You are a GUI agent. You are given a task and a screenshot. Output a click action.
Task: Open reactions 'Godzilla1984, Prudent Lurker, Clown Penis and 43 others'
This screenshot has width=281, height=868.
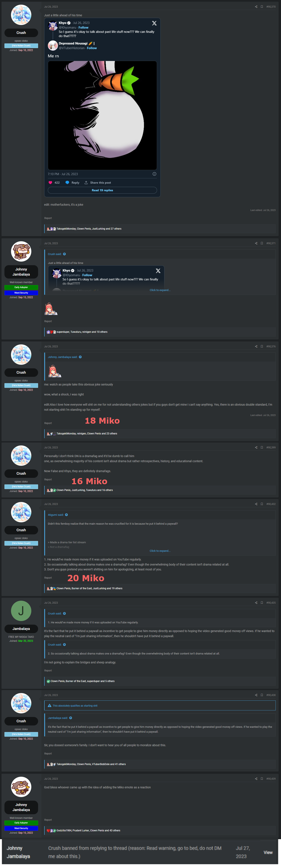point(88,831)
